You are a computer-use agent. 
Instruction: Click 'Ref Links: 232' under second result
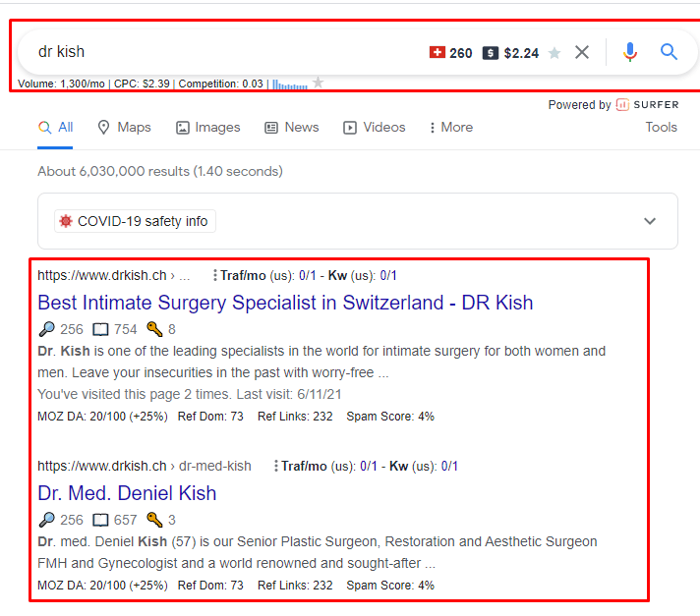(x=295, y=586)
